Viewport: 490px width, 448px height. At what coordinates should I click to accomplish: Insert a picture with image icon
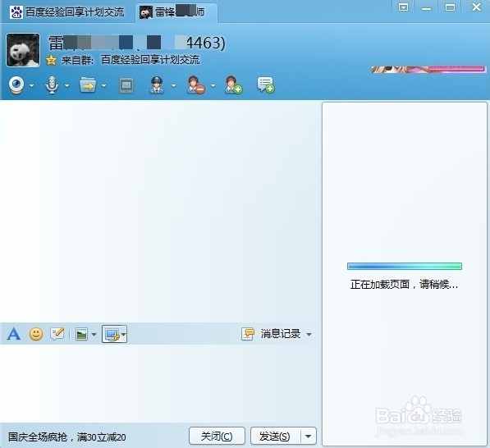[x=81, y=334]
